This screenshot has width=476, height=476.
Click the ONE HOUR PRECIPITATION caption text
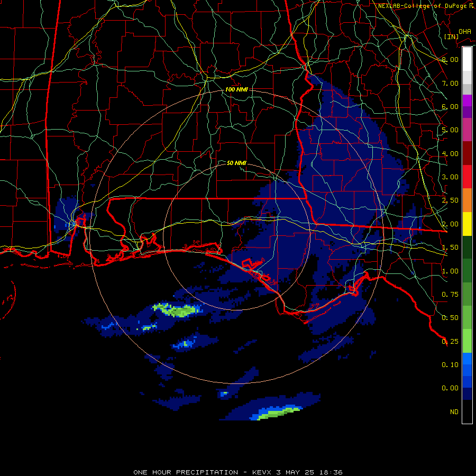186,472
